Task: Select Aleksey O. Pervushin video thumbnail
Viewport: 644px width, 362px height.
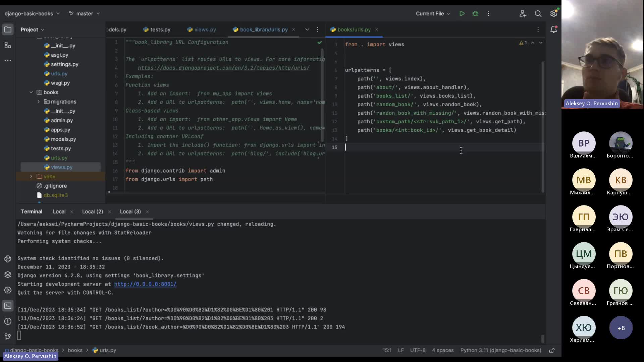Action: (603, 54)
